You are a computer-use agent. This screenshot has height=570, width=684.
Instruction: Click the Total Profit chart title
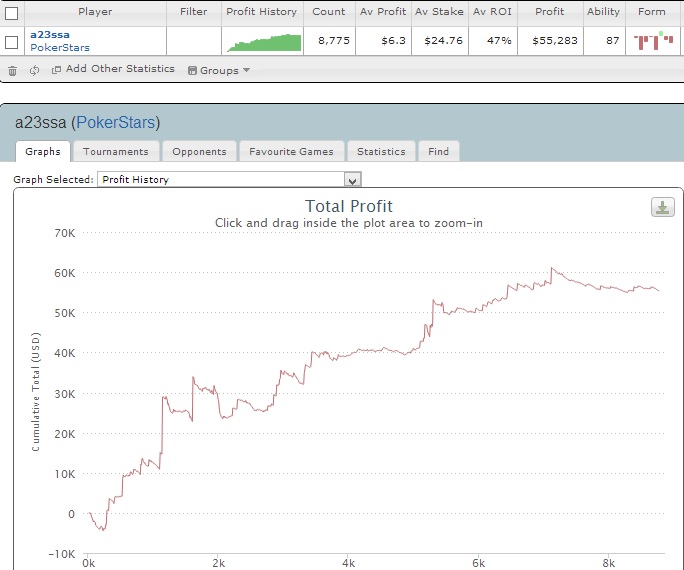[349, 206]
